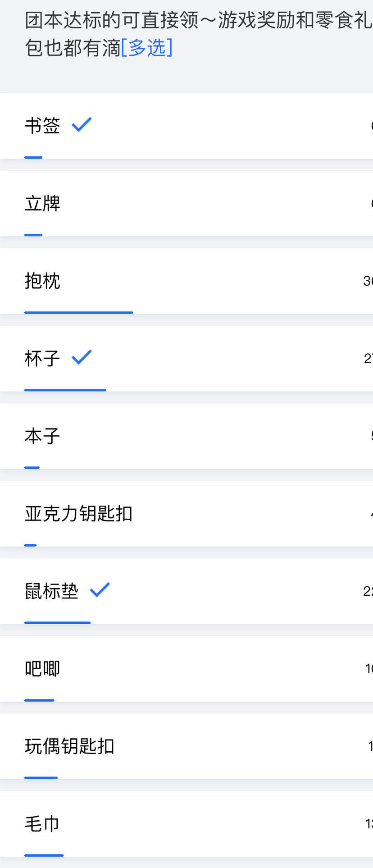The height and width of the screenshot is (868, 373).
Task: Tap the blue [多选] label
Action: (x=147, y=47)
